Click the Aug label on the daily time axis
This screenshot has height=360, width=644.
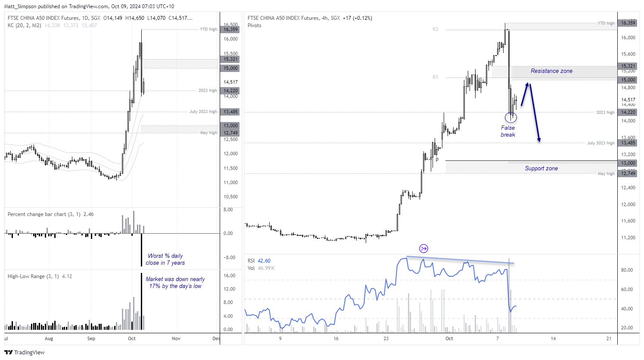pos(49,338)
